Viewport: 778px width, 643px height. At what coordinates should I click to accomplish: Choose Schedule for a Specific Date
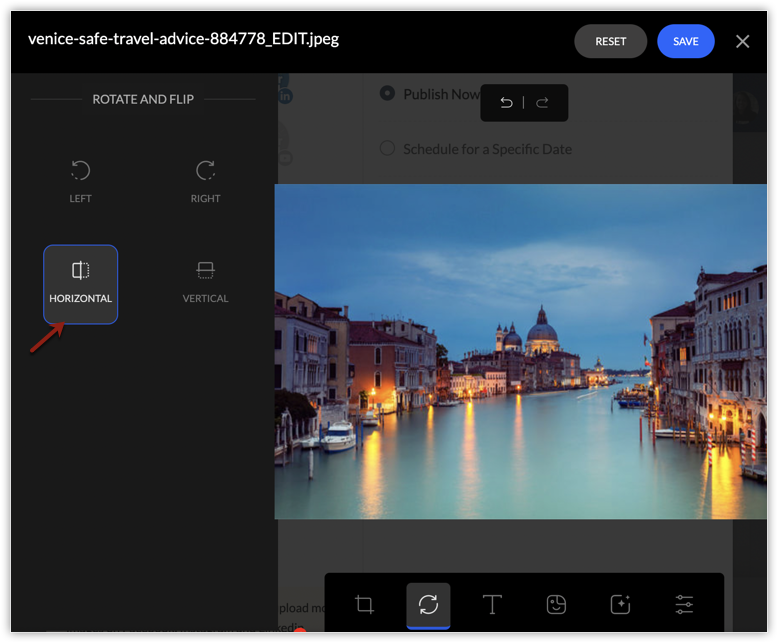[x=387, y=149]
